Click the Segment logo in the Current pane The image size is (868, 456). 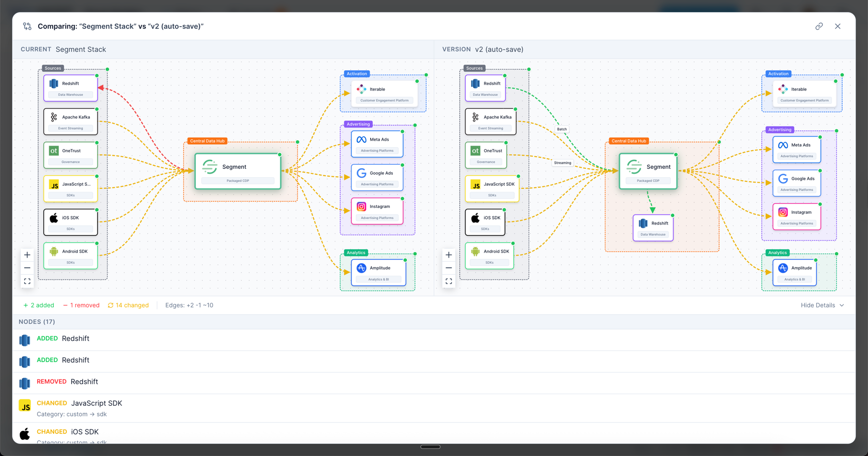[210, 166]
